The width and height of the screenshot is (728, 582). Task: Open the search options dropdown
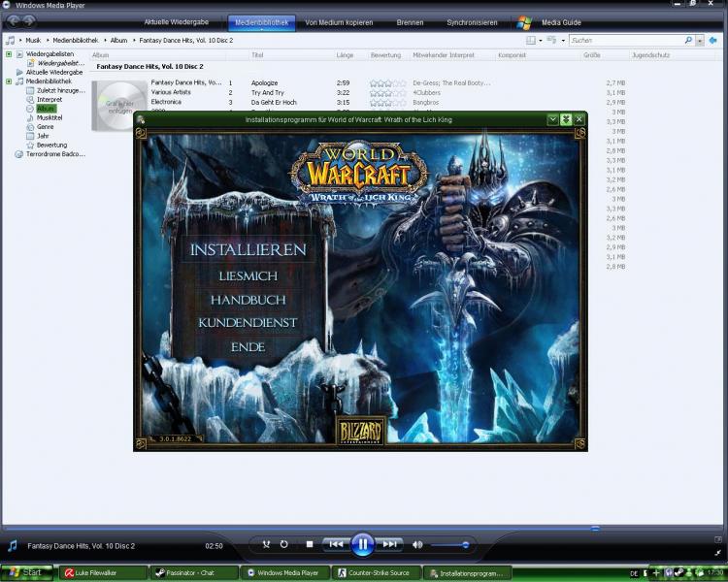pos(700,41)
